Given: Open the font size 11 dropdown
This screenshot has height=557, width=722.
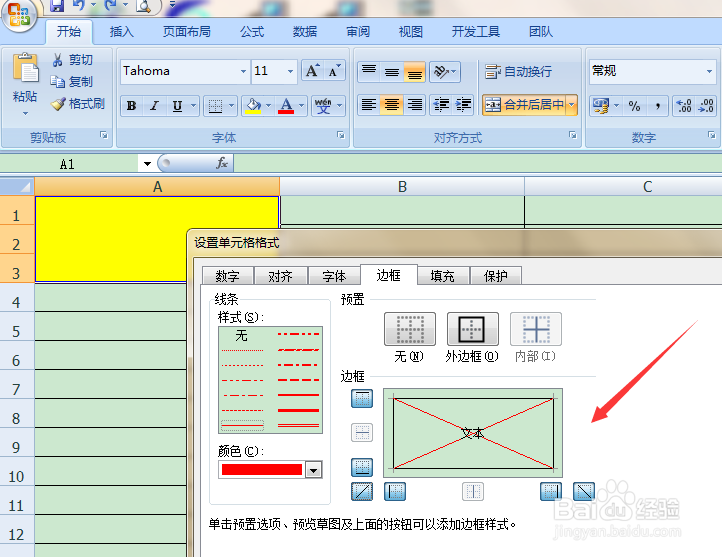Looking at the screenshot, I should 290,71.
